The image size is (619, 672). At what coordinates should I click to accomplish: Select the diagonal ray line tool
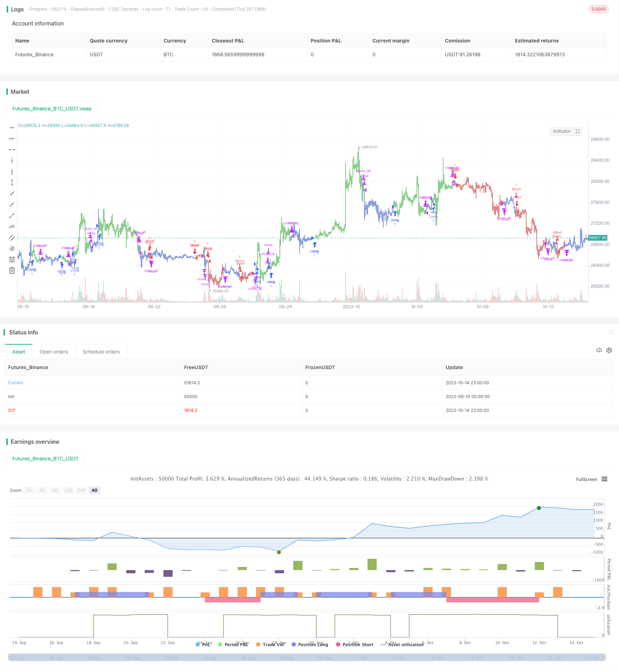[12, 205]
